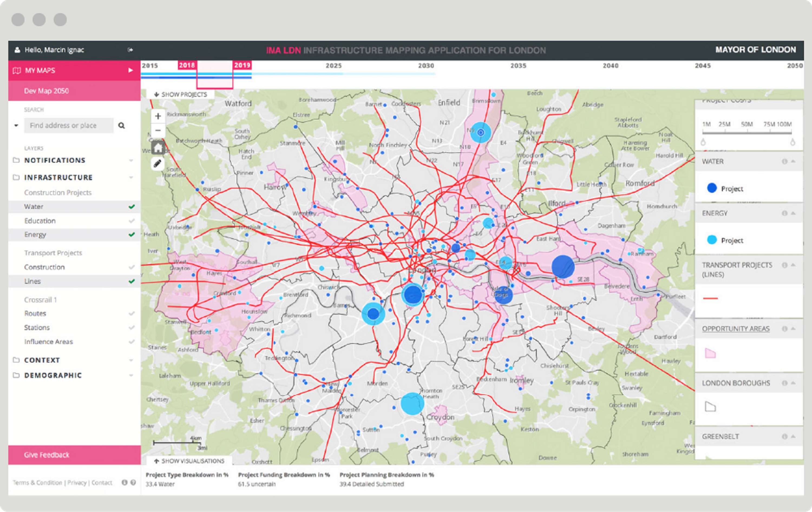Reset map view with home icon
Viewport: 812px width, 512px height.
158,148
